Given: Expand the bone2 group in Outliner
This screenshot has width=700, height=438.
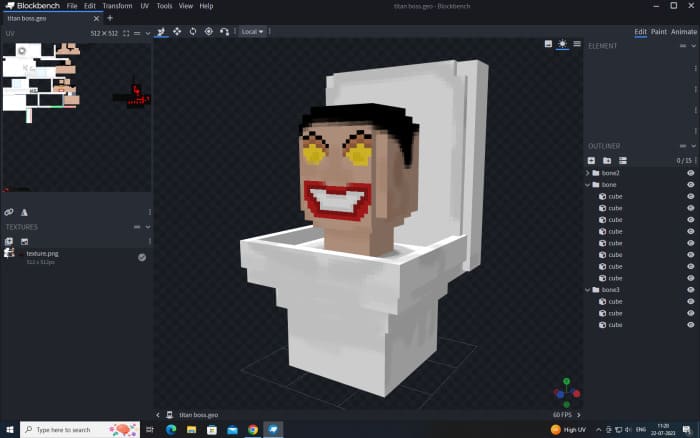Looking at the screenshot, I should pyautogui.click(x=587, y=173).
